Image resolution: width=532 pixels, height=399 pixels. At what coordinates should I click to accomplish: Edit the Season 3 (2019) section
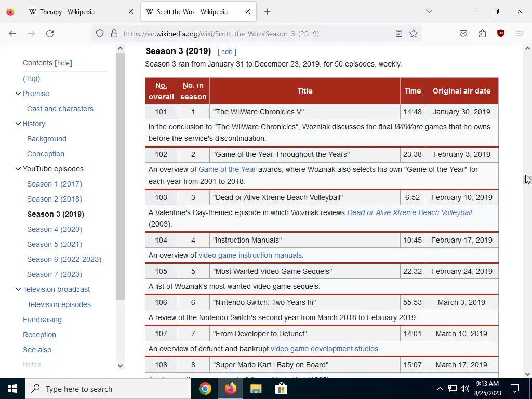[x=227, y=51]
